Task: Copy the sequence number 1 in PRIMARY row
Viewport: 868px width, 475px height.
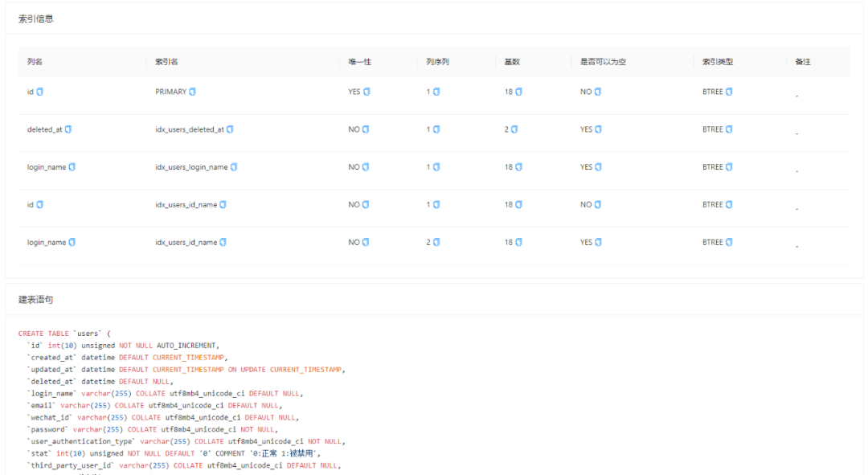Action: [x=436, y=92]
